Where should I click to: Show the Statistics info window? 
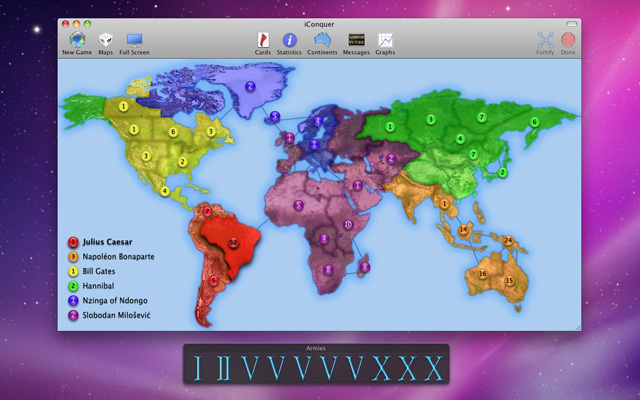tap(289, 40)
